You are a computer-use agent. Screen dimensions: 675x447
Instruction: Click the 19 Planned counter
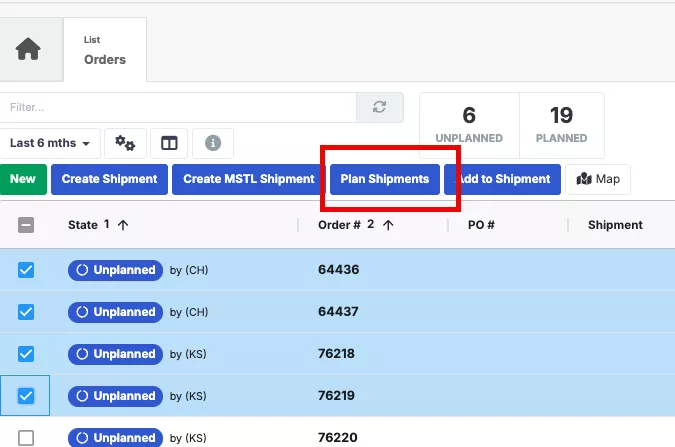[x=561, y=125]
